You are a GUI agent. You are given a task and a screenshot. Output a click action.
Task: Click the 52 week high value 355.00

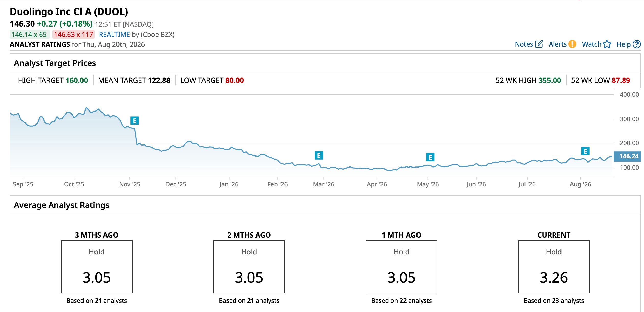tap(550, 80)
